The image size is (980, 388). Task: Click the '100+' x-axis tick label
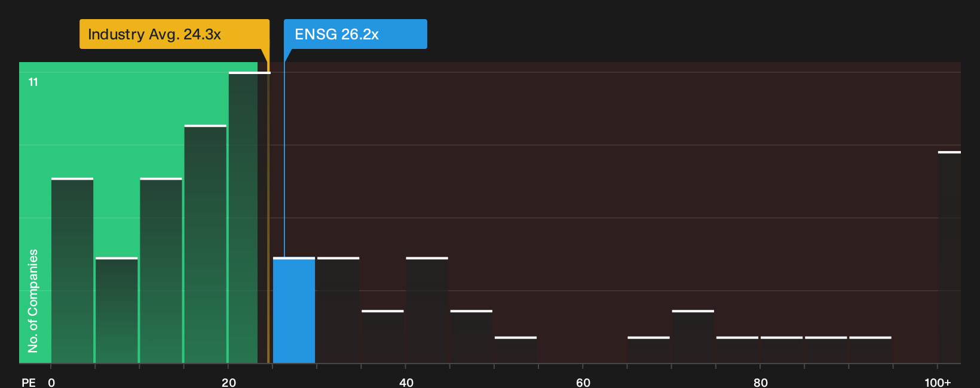tap(938, 383)
